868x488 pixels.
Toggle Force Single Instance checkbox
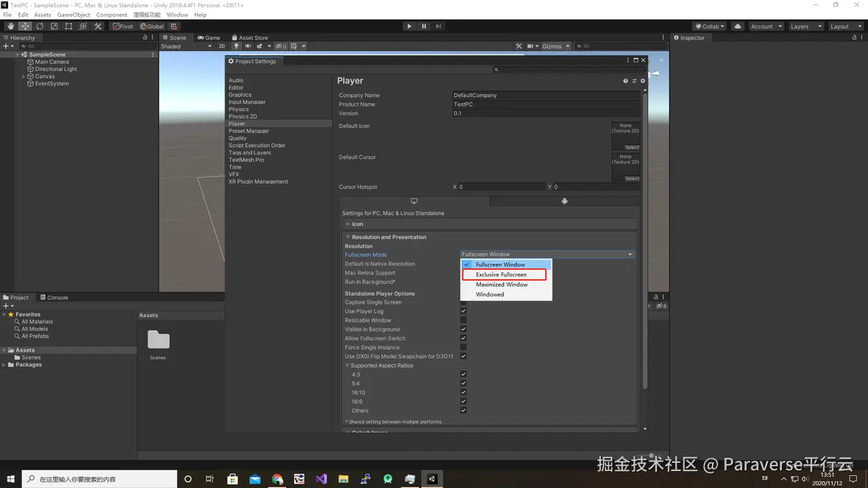click(x=464, y=347)
